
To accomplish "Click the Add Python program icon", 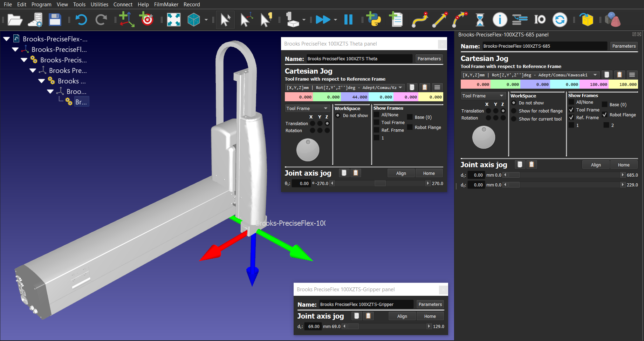I will [x=374, y=20].
